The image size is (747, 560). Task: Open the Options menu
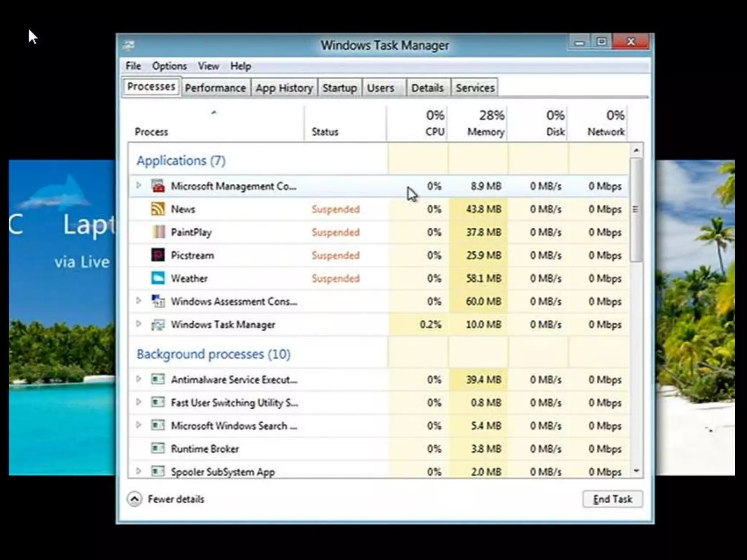(x=169, y=66)
